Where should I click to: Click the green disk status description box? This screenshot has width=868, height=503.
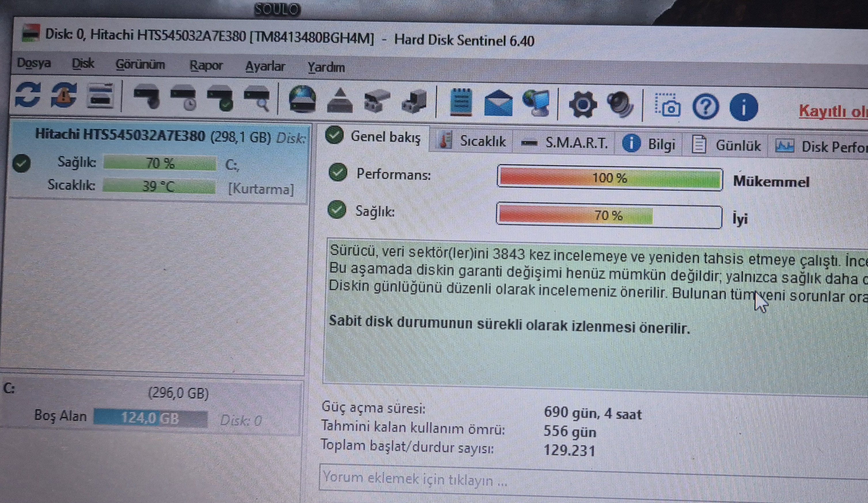coord(596,317)
